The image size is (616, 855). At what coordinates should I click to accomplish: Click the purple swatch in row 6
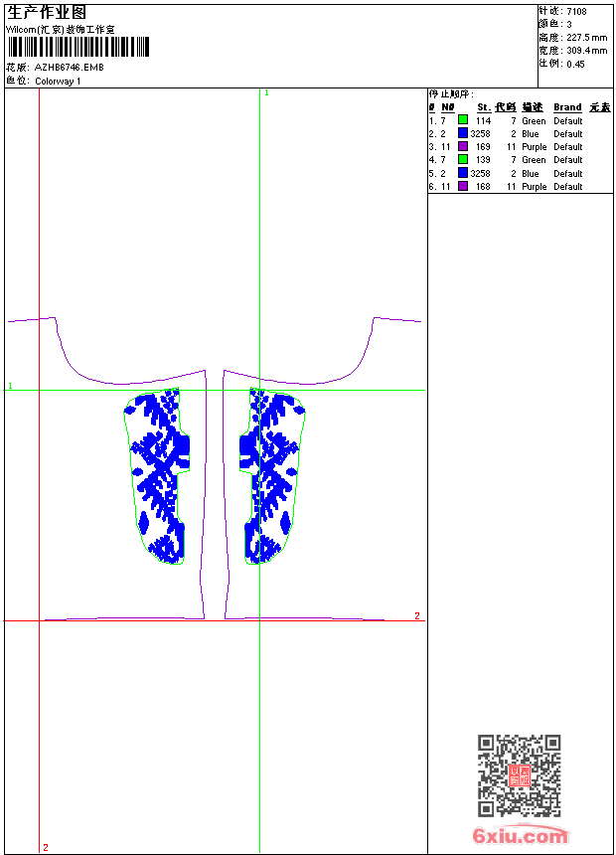pos(462,186)
